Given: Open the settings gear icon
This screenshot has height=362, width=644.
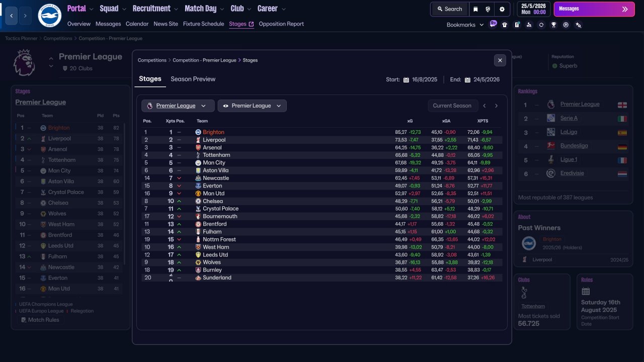Looking at the screenshot, I should coord(502,9).
